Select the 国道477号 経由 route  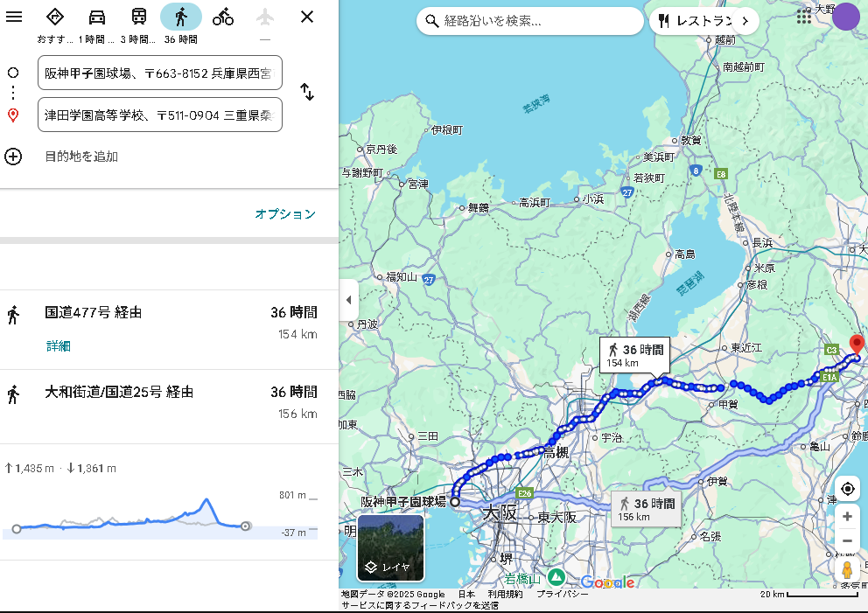tap(170, 330)
